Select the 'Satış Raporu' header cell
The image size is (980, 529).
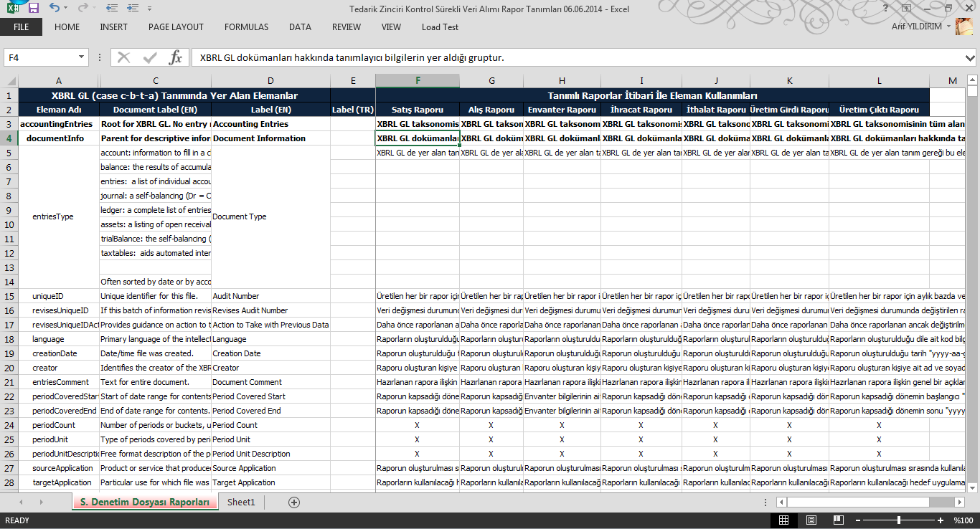418,110
